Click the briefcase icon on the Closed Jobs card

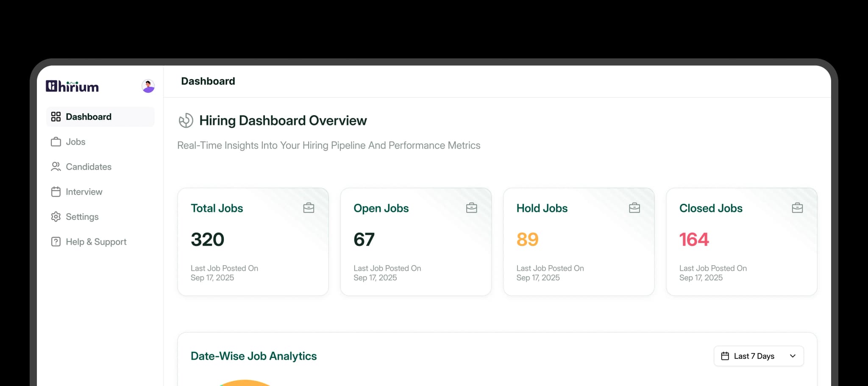point(797,208)
